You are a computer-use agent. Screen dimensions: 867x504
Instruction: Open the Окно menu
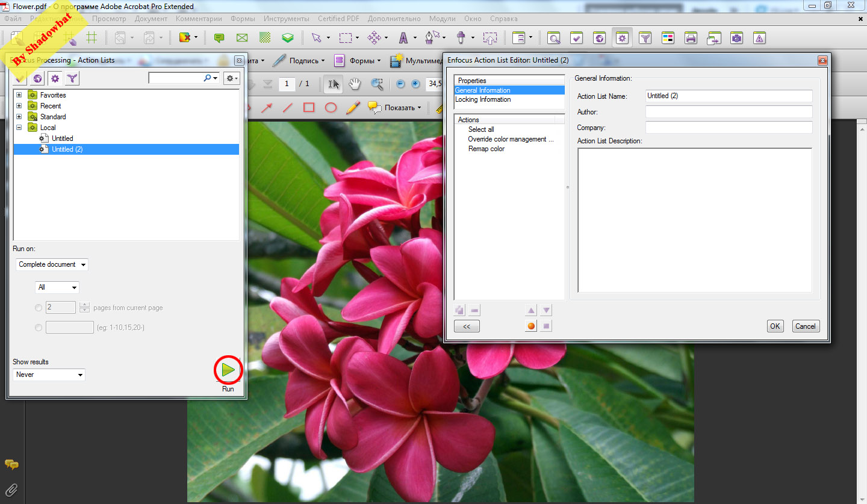[473, 19]
